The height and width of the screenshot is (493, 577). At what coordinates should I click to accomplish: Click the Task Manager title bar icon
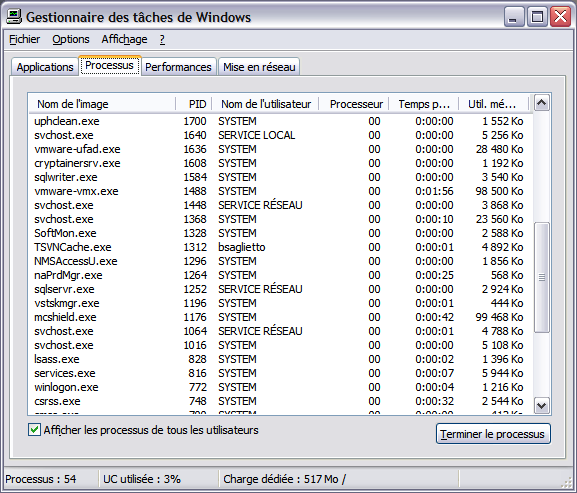click(14, 17)
